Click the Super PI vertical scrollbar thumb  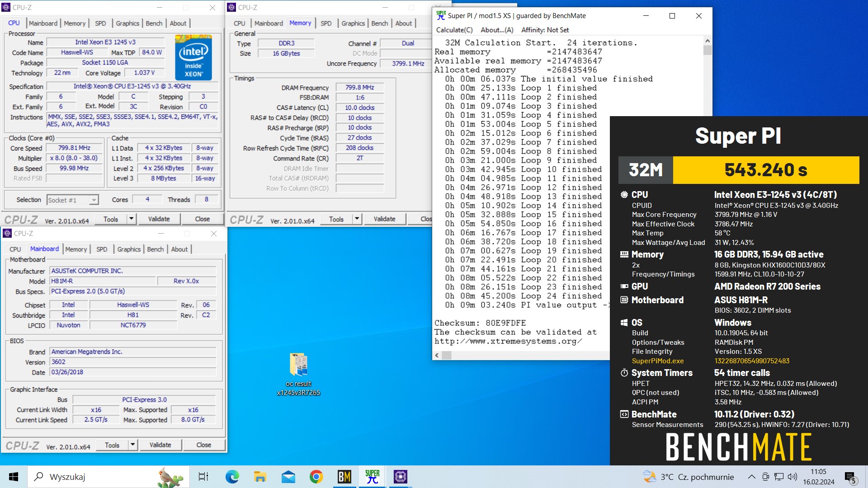point(708,50)
